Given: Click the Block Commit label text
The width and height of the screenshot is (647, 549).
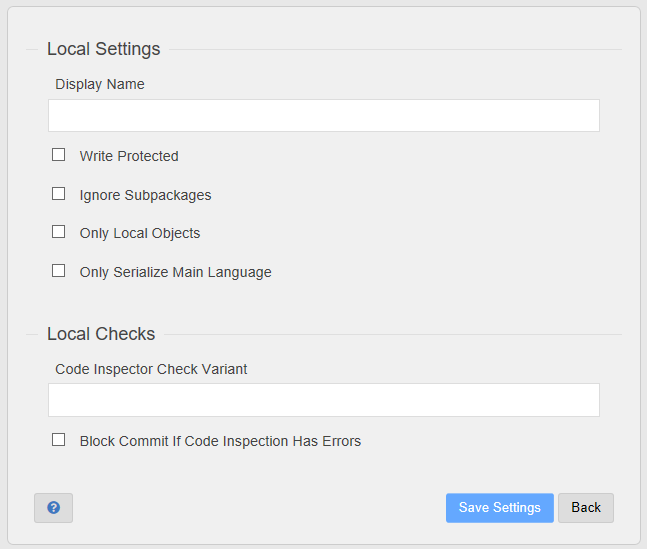Looking at the screenshot, I should coord(220,441).
